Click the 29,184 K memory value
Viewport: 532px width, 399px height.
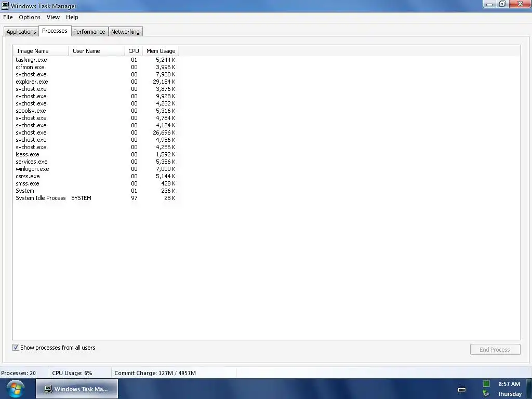(164, 82)
